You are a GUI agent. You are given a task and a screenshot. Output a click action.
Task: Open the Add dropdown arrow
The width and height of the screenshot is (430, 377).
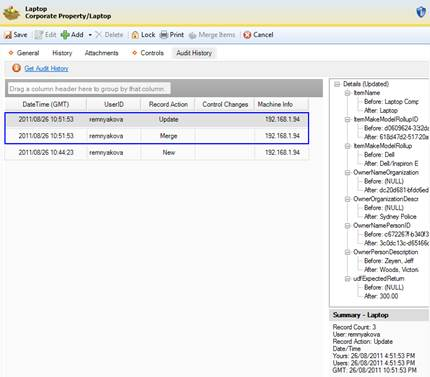pyautogui.click(x=90, y=35)
